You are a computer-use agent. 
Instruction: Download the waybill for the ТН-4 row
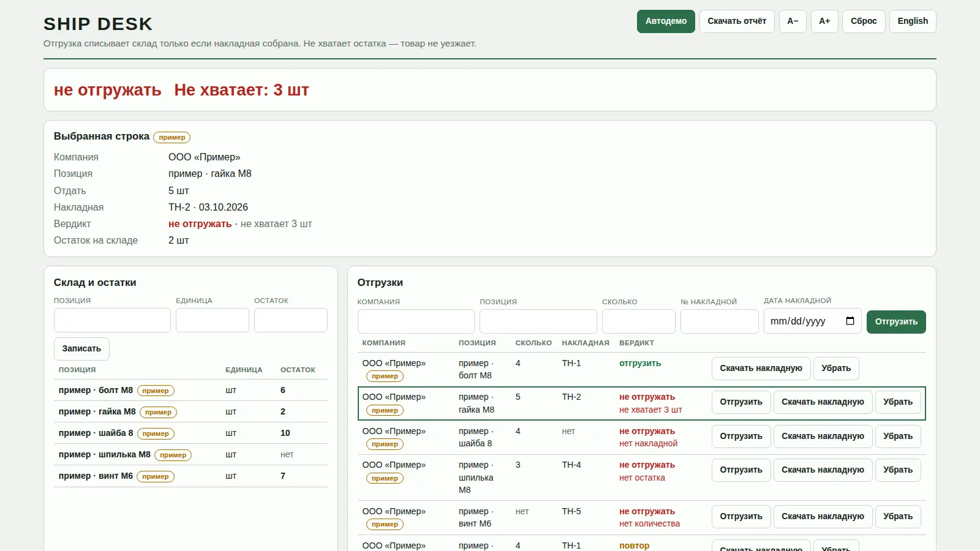click(x=823, y=470)
